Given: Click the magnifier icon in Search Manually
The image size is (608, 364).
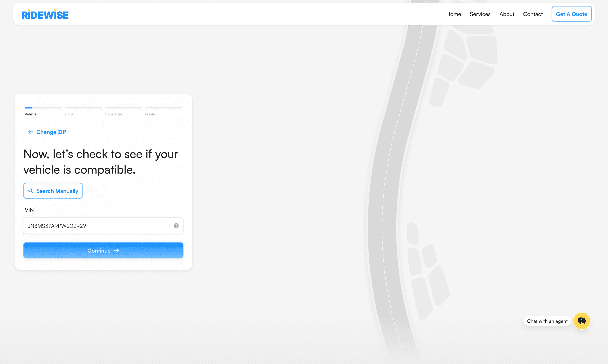Looking at the screenshot, I should point(31,191).
